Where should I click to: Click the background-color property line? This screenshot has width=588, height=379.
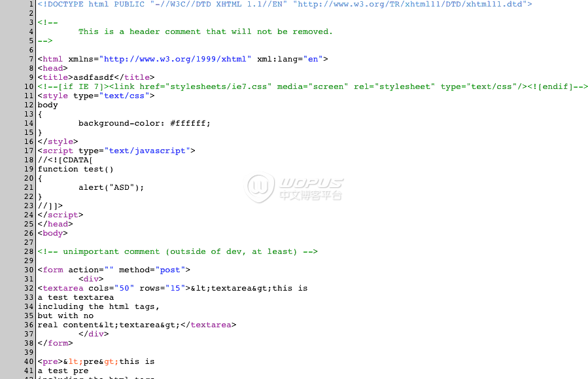point(145,123)
